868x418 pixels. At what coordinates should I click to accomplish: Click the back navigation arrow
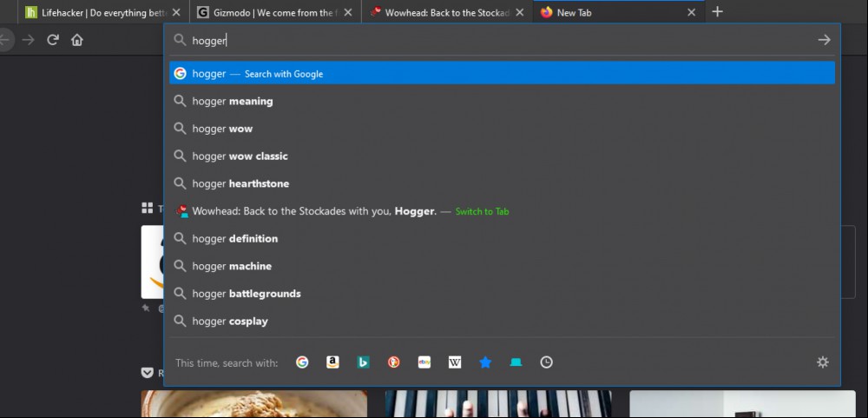point(4,40)
